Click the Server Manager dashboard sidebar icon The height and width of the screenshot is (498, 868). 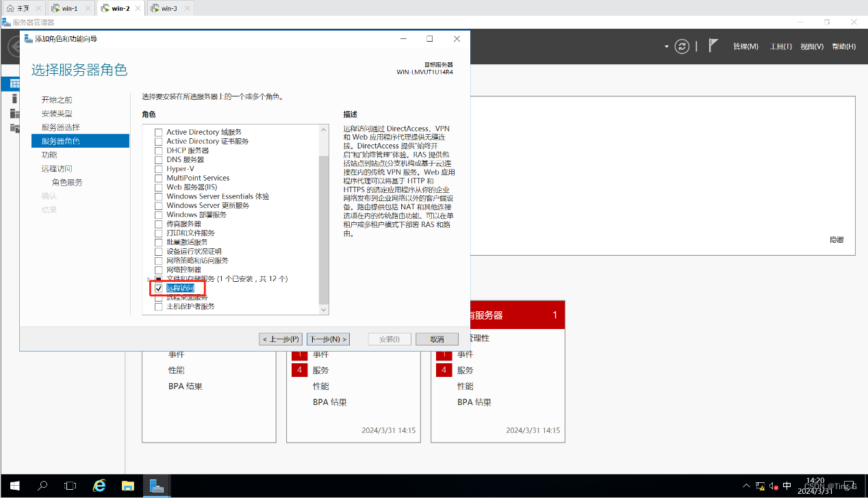pyautogui.click(x=14, y=83)
